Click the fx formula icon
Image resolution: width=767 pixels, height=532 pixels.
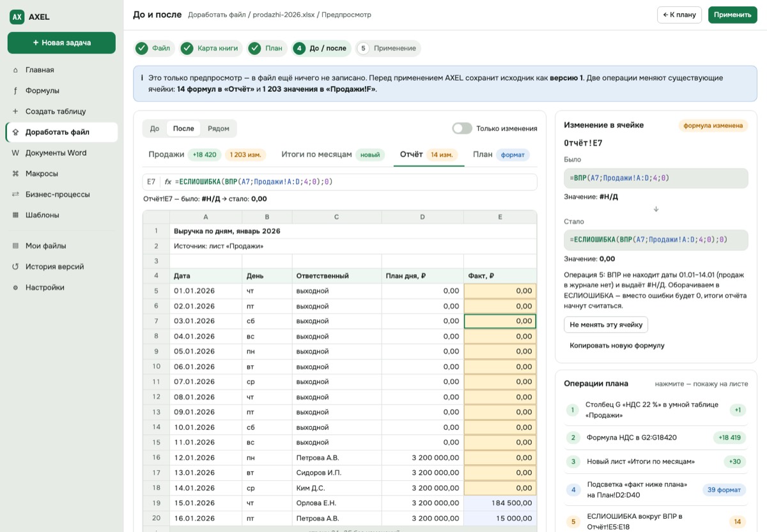point(168,182)
